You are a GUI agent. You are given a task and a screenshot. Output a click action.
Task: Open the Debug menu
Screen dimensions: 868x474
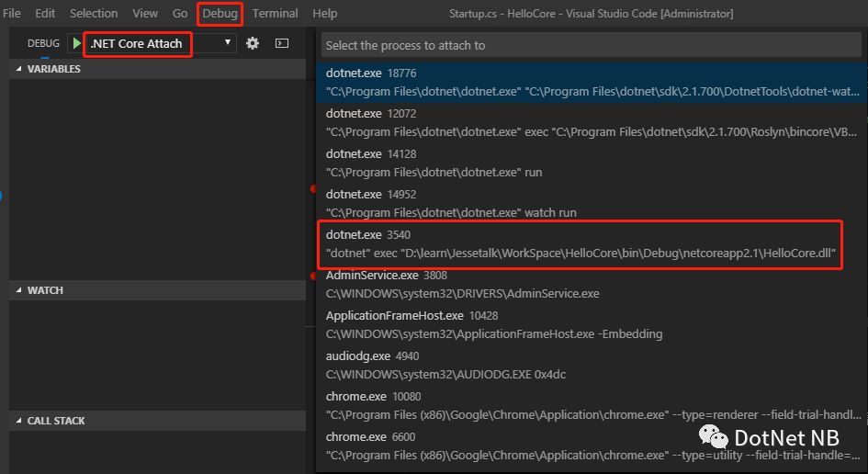220,13
